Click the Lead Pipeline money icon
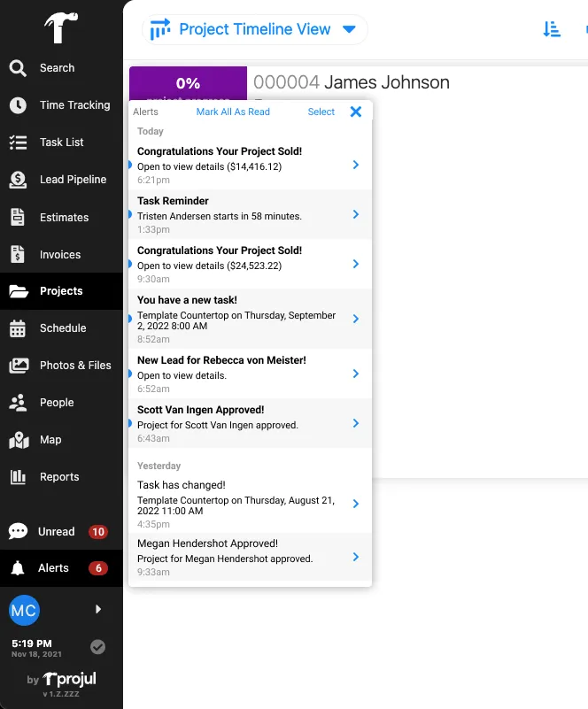Screen dimensions: 588x709 click(x=18, y=180)
